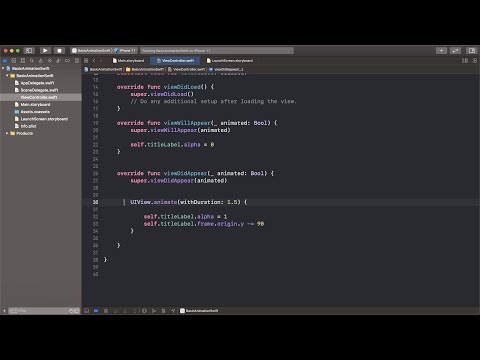Viewport: 480px width, 360px height.
Task: Open Environment Overrides icon
Action: point(163,311)
